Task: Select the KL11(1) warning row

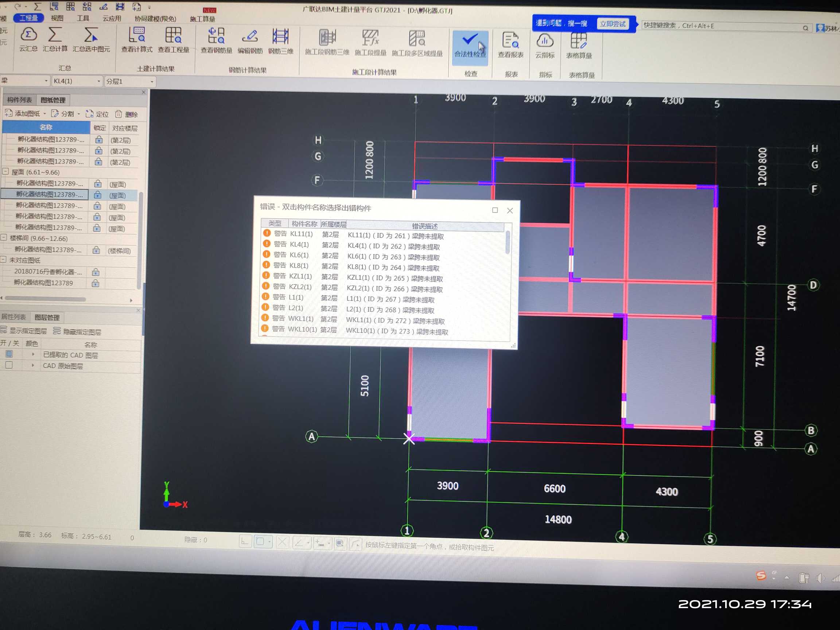Action: point(383,235)
